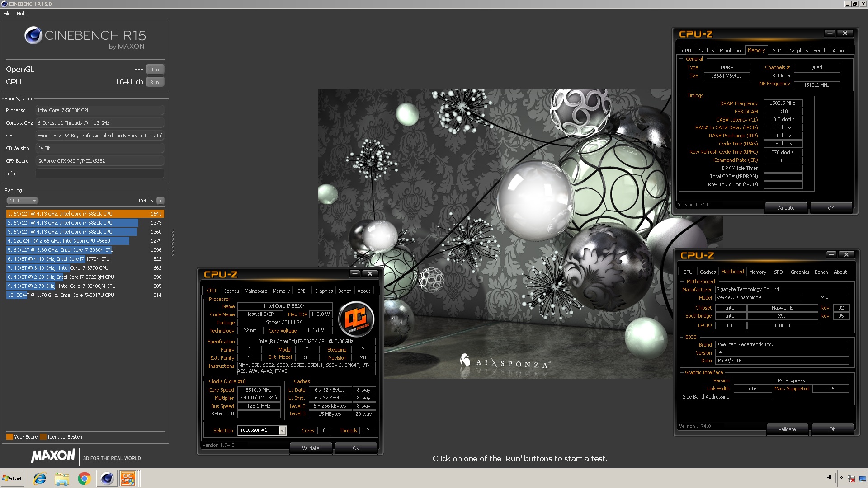Open Memory tab in bottom CPU-Z window
This screenshot has width=868, height=488.
click(x=281, y=291)
